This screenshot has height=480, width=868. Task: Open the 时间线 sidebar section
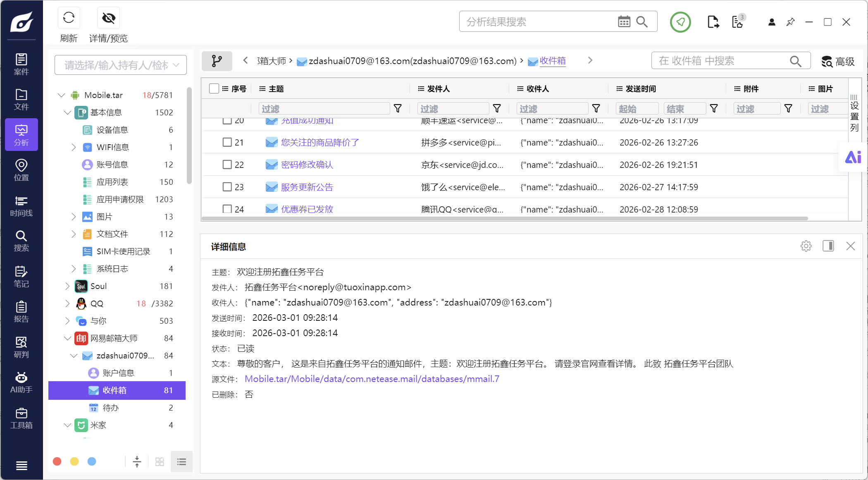click(21, 206)
